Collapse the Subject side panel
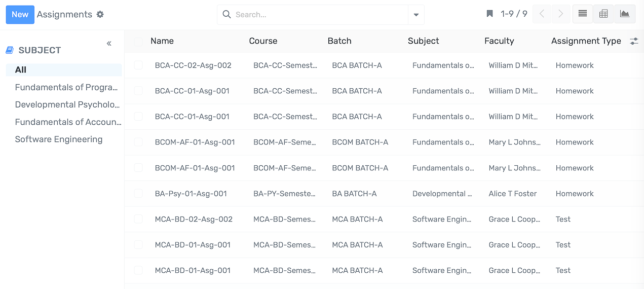This screenshot has height=289, width=644. (109, 44)
